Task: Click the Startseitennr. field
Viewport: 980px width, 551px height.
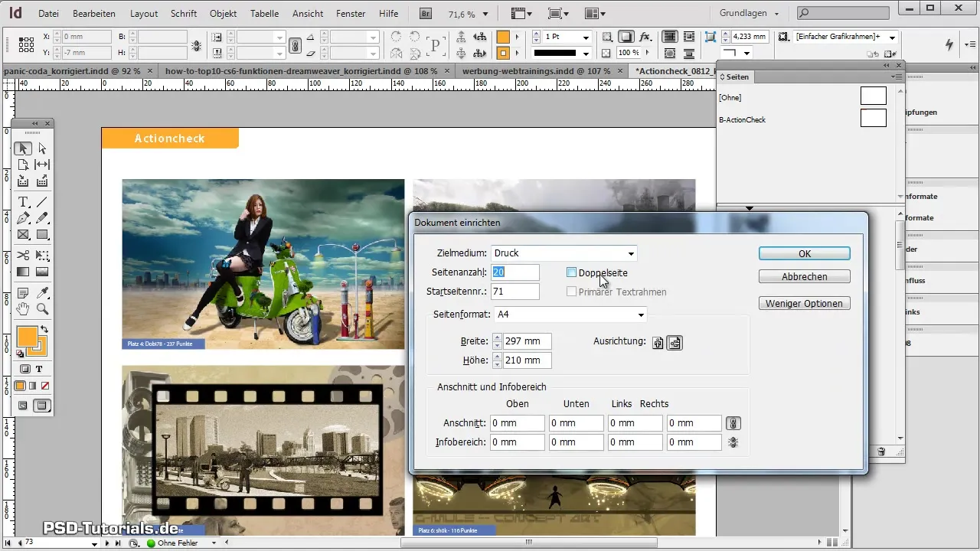Action: click(514, 292)
